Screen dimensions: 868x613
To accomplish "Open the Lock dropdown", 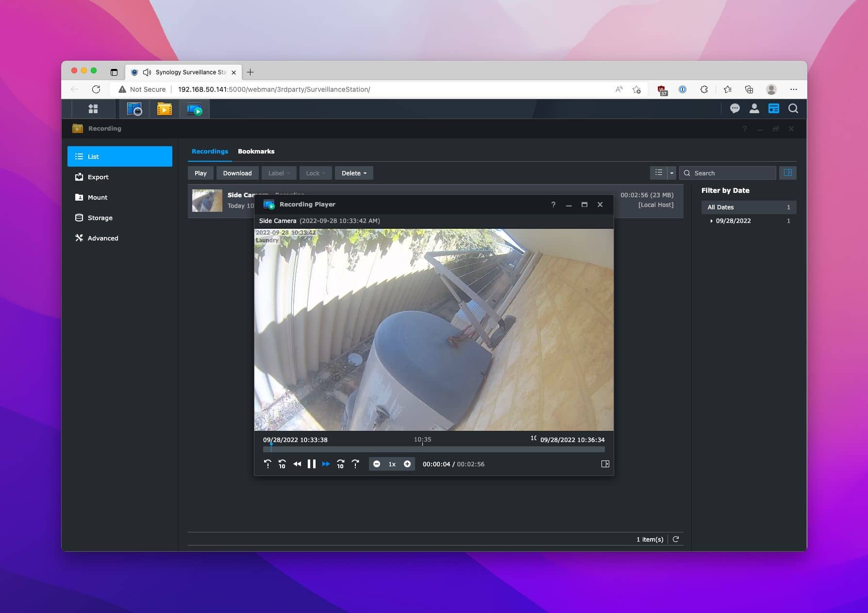I will tap(316, 173).
